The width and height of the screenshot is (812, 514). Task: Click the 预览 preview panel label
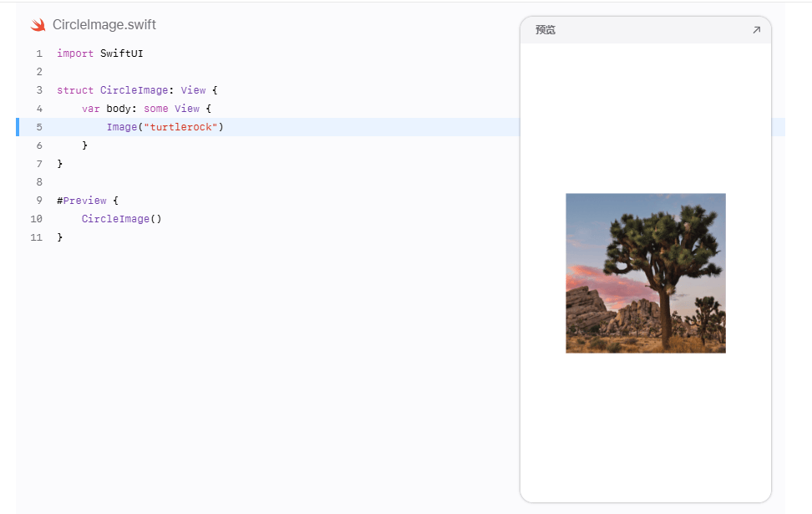(546, 30)
